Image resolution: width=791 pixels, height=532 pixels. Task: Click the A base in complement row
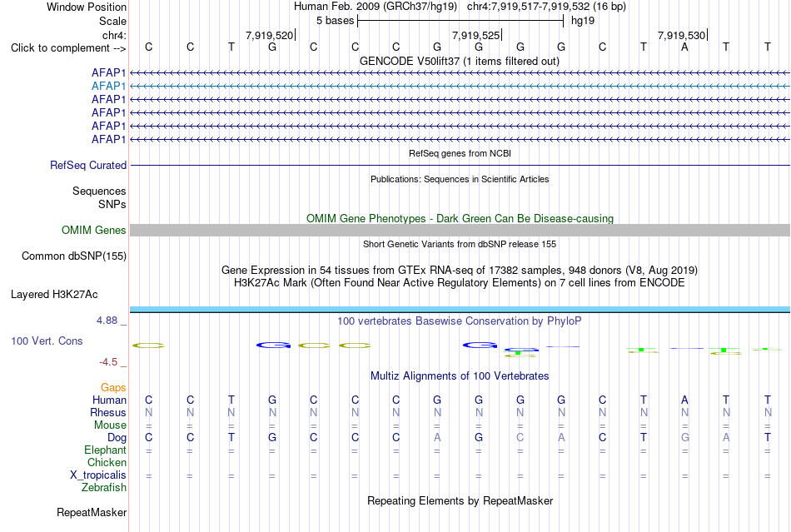[x=684, y=47]
